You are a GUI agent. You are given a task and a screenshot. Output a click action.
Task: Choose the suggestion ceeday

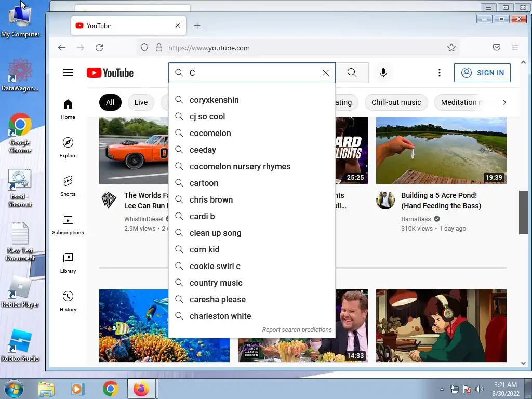(252, 150)
